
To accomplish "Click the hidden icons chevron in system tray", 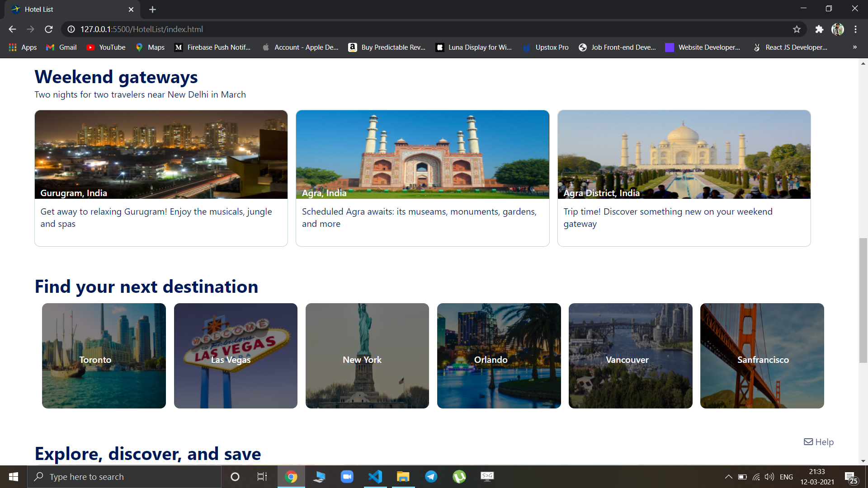I will click(728, 476).
